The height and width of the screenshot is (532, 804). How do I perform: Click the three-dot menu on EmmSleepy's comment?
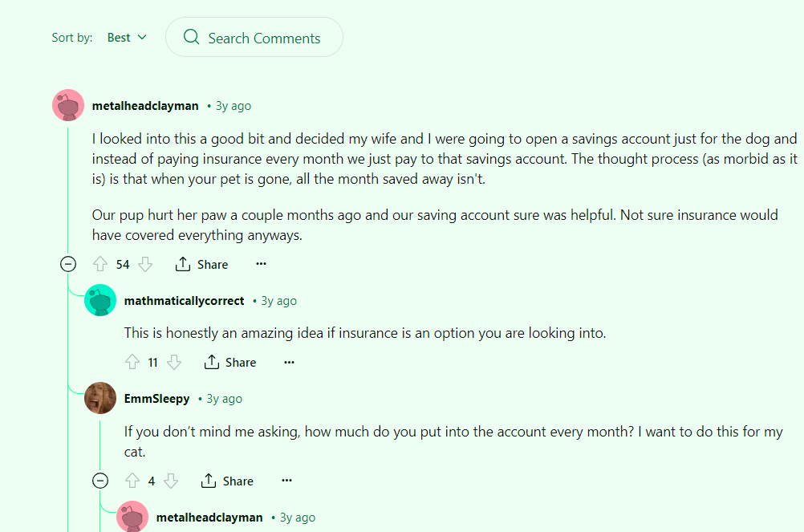pyautogui.click(x=286, y=481)
